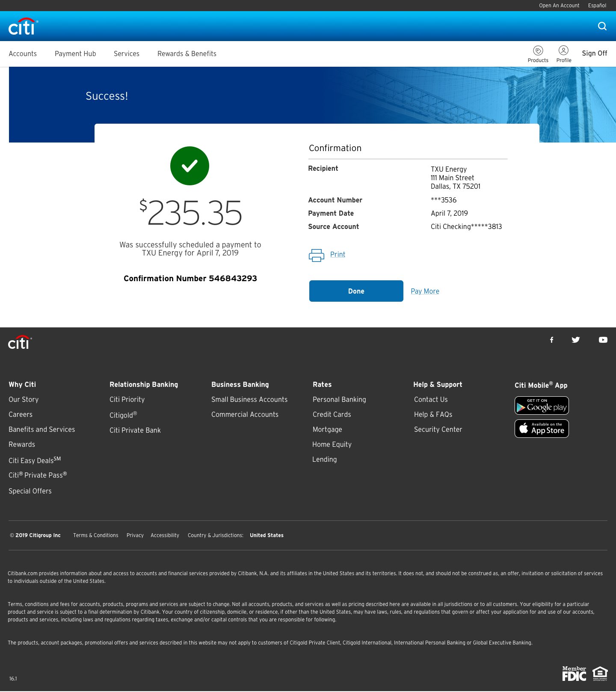Open Special Offers link
Screen dimensions: 616x692
(30, 491)
